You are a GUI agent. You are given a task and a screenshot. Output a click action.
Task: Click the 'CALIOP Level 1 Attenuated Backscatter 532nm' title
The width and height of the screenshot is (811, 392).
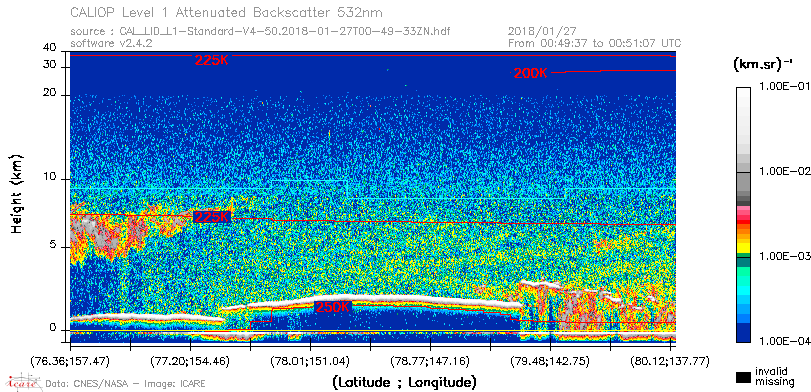click(227, 12)
